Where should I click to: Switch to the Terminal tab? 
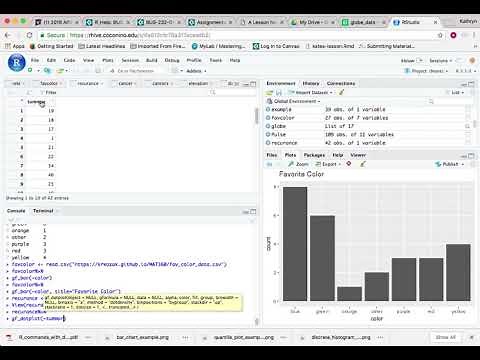tap(43, 211)
